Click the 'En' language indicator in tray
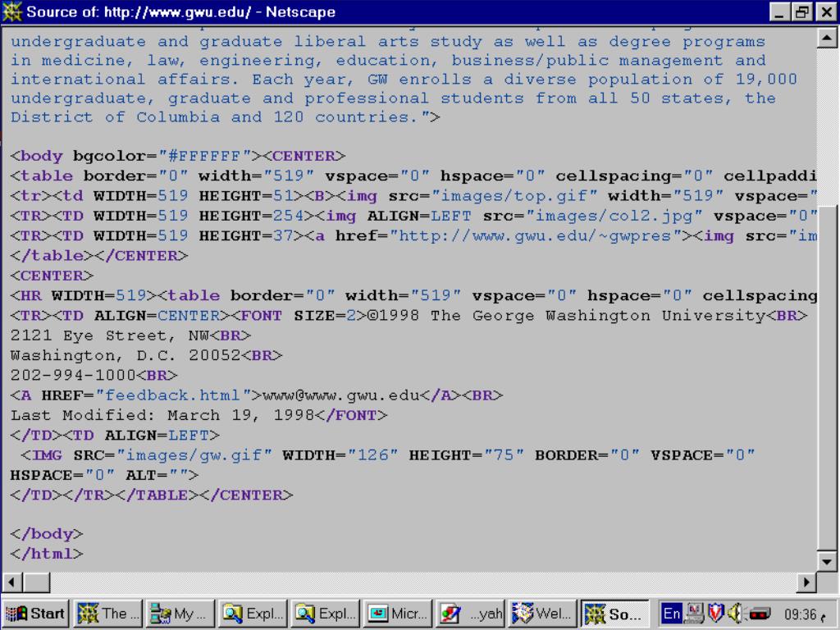This screenshot has height=630, width=840. pos(672,613)
